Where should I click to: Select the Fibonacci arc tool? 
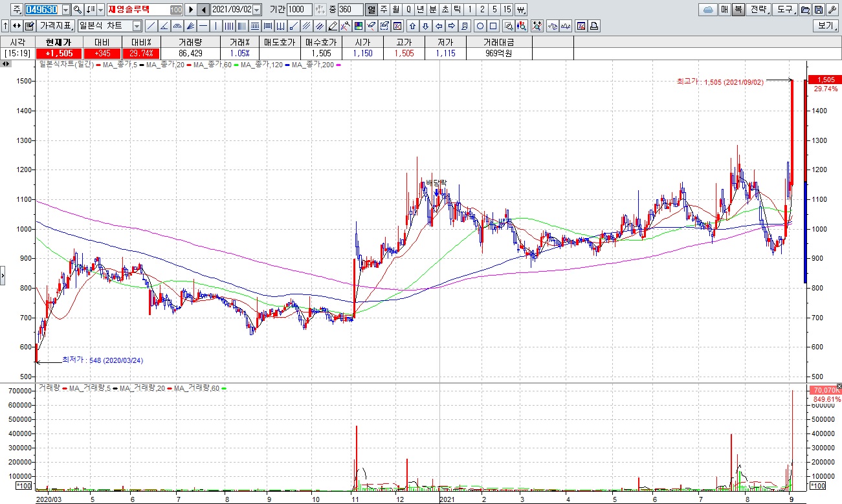177,26
